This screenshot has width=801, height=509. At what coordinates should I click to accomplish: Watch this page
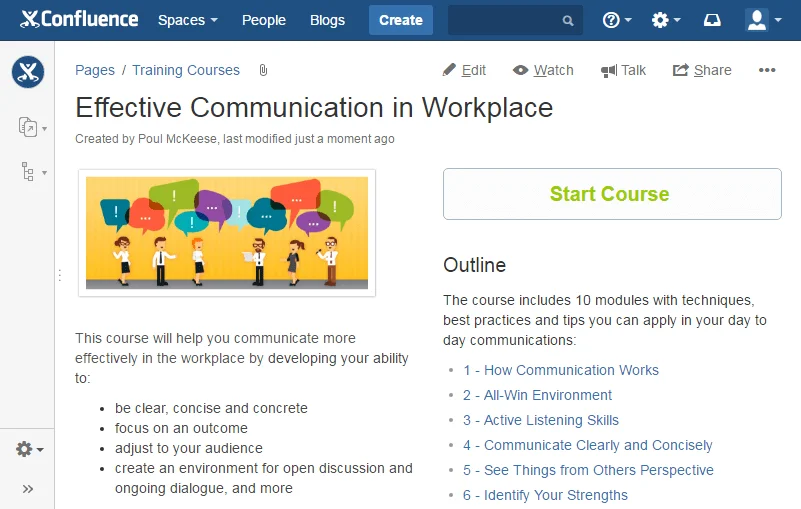tap(543, 70)
